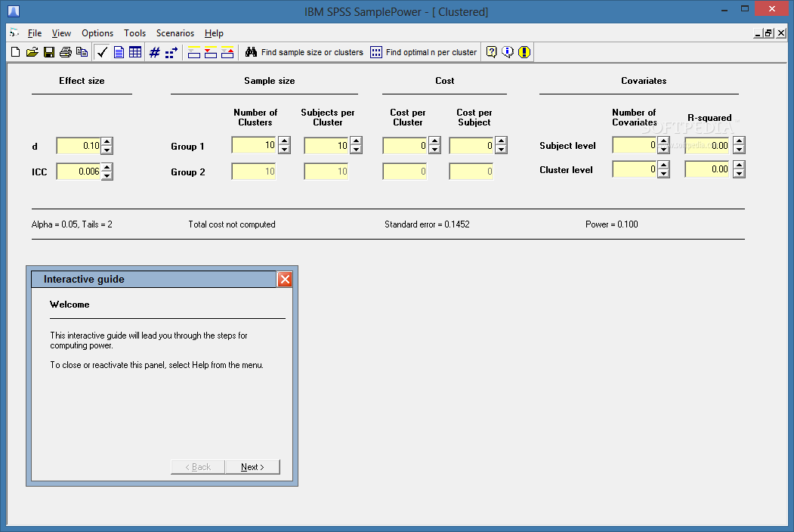Click Find optimal n per cluster

click(423, 52)
